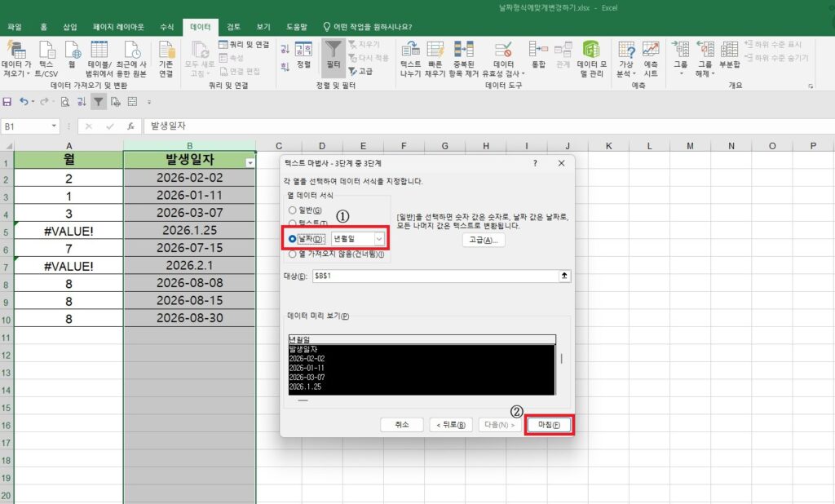Image resolution: width=835 pixels, height=504 pixels.
Task: Switch to the 삽입 (Insert) tab
Action: point(70,27)
